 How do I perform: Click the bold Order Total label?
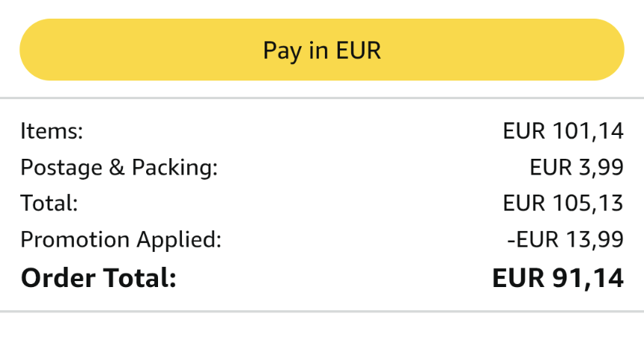98,278
